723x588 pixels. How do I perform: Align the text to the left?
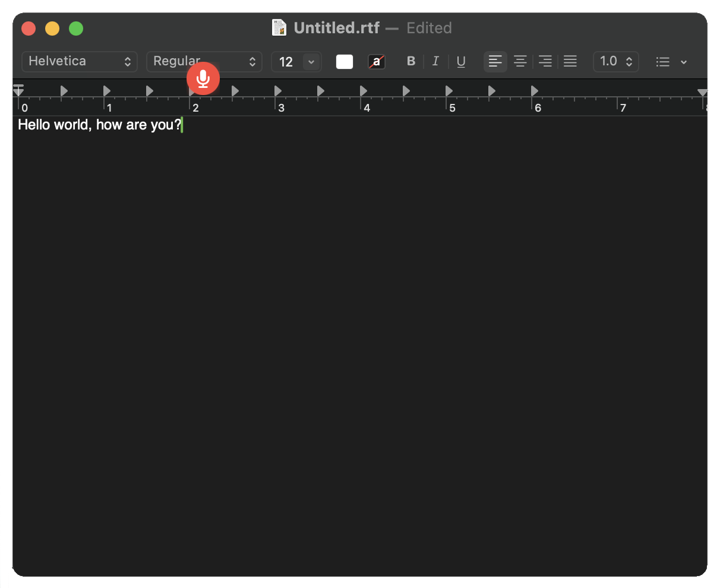(495, 61)
